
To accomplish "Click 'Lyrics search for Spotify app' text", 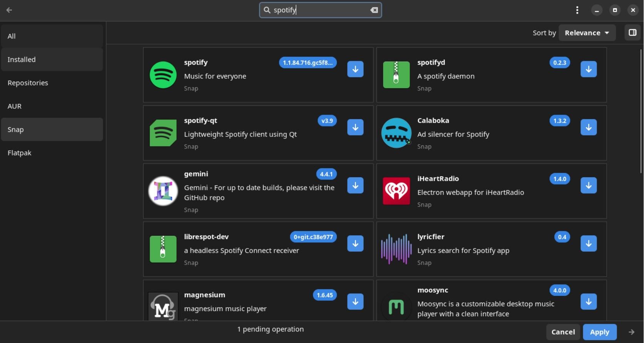I will coord(463,250).
